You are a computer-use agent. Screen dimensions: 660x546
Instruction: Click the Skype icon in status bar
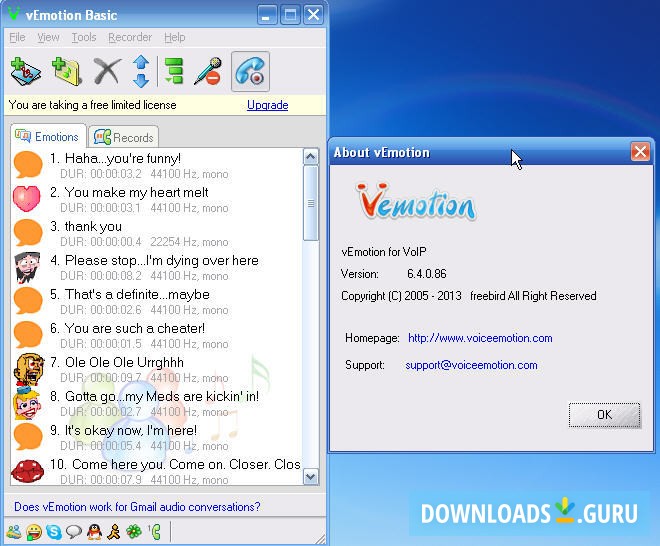point(54,532)
